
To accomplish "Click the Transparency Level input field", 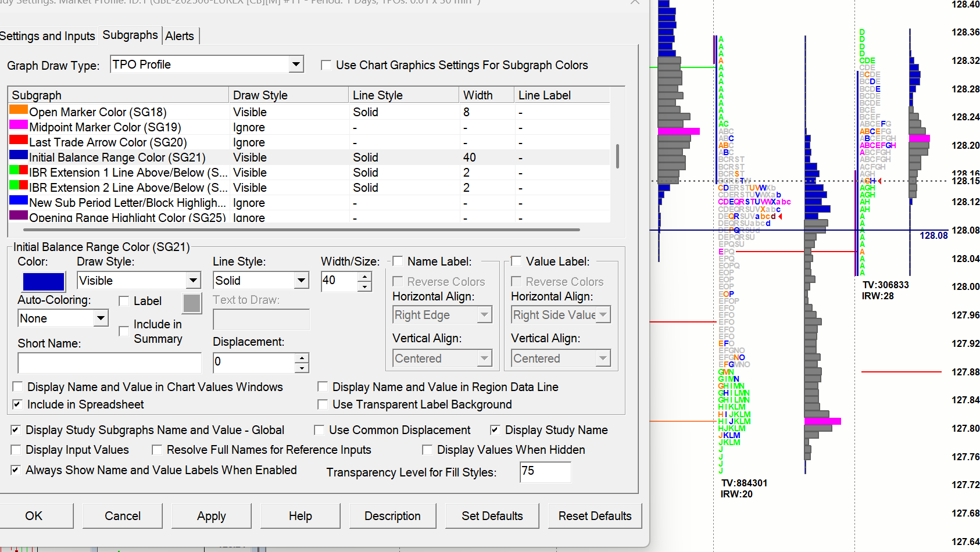I will click(545, 472).
